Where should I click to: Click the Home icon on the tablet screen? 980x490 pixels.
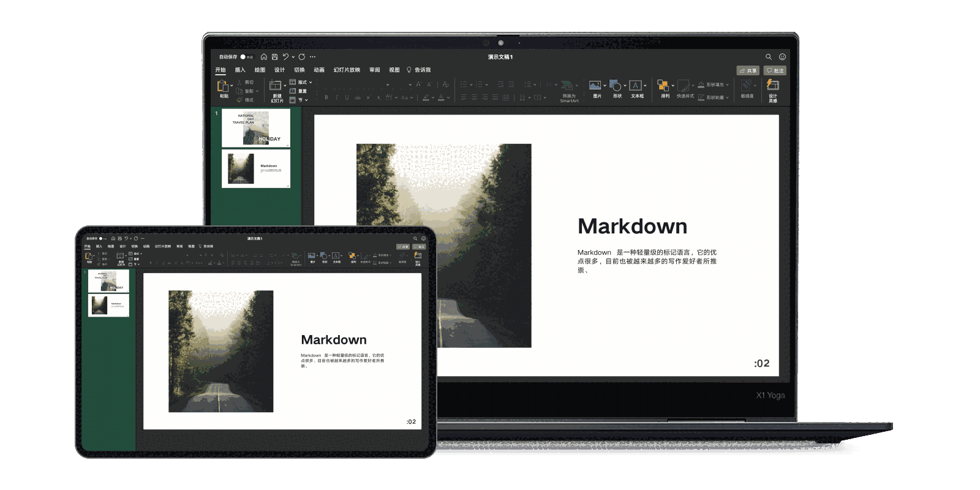click(113, 238)
